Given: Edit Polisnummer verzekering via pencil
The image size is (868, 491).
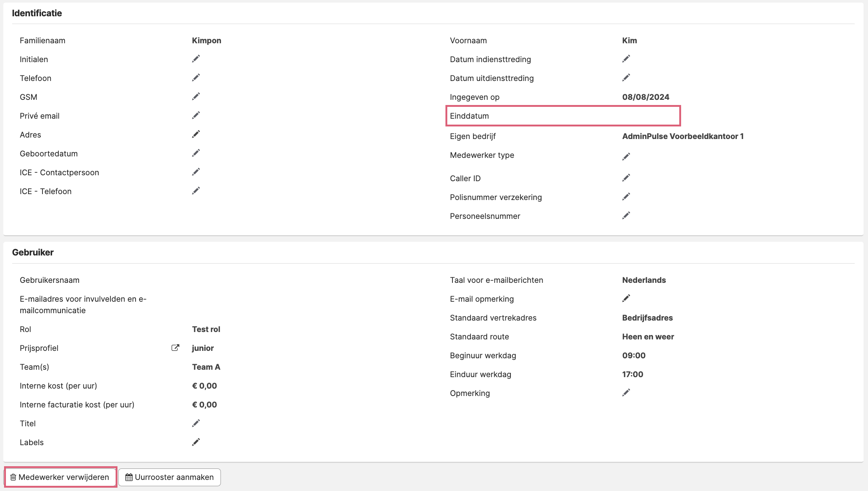Looking at the screenshot, I should pos(626,197).
